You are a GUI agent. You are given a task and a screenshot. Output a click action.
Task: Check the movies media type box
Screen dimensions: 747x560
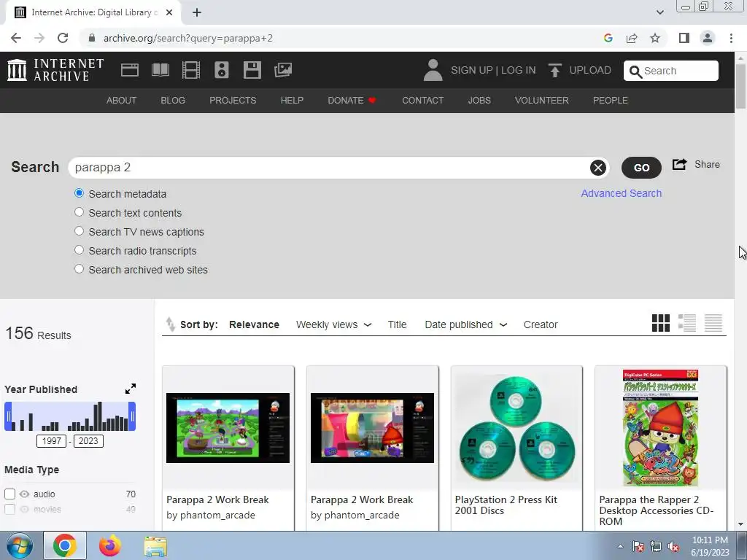click(x=9, y=509)
